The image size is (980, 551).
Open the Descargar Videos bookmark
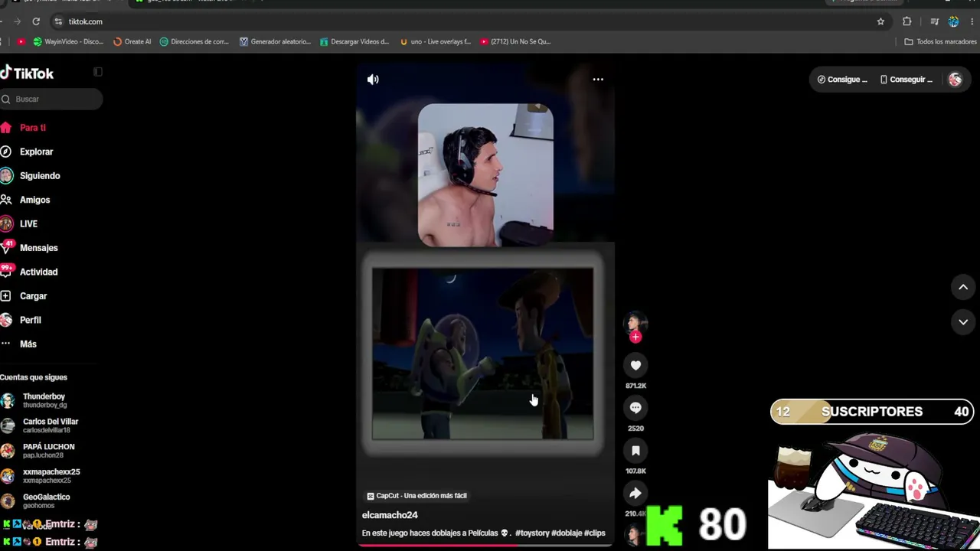[x=354, y=41]
